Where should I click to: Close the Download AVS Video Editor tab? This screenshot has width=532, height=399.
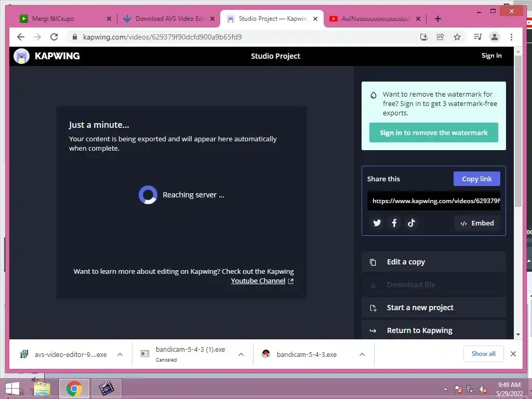coord(212,19)
